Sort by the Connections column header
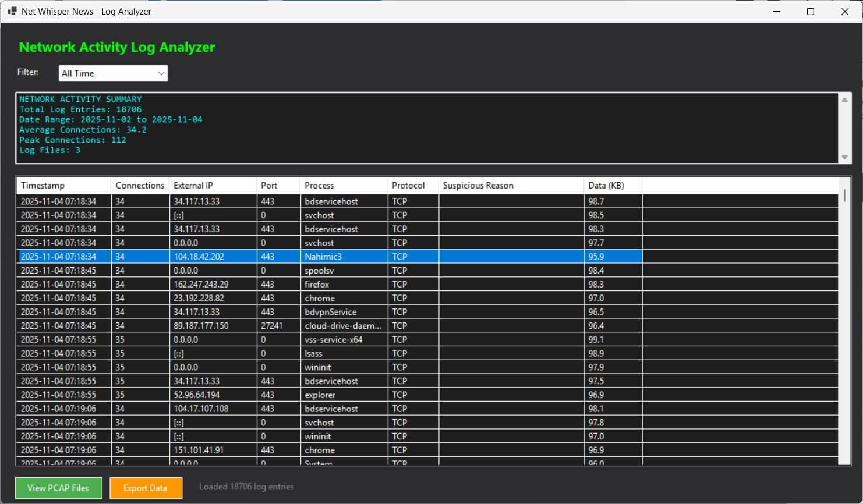 [x=140, y=186]
